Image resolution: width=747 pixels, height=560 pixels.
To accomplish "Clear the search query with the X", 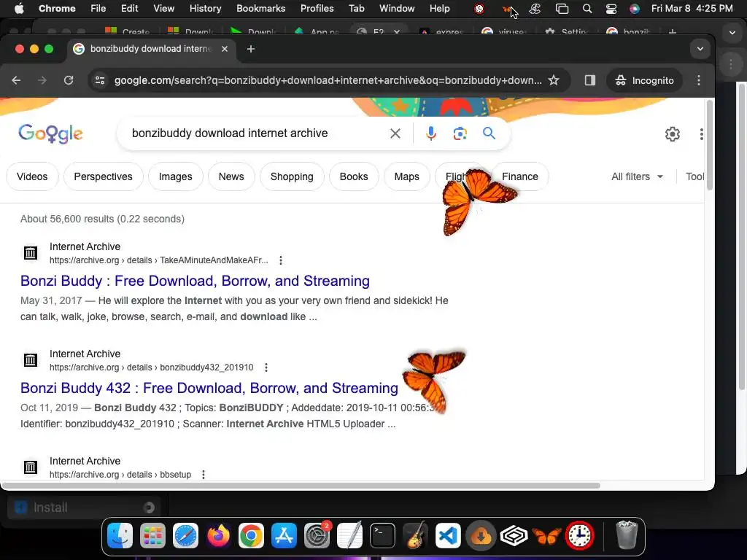I will click(x=395, y=133).
